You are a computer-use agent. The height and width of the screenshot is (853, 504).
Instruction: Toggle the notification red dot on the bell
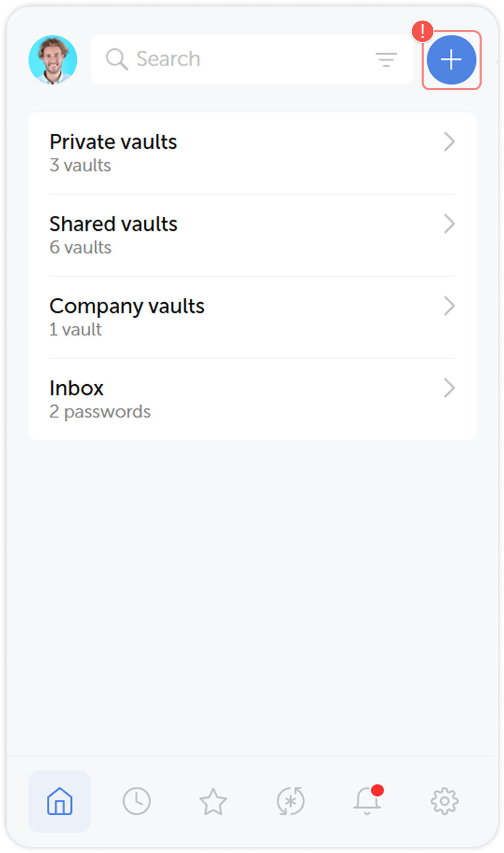tap(378, 790)
